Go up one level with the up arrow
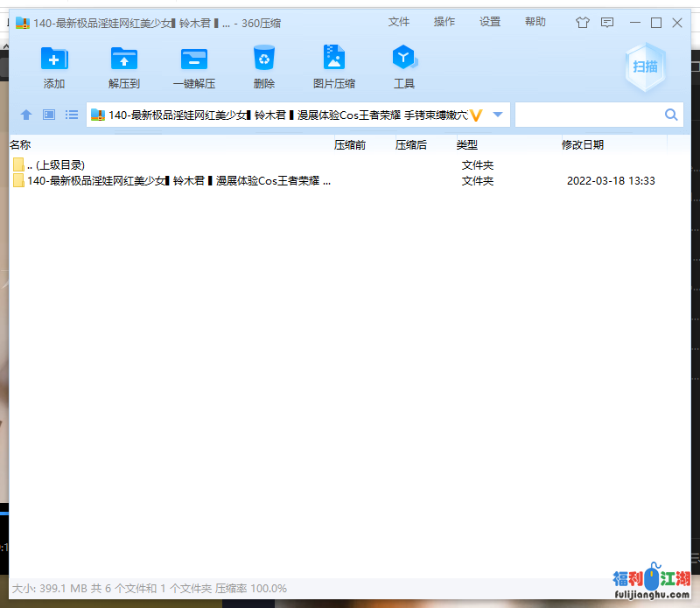Screen dimensions: 700x608 click(x=26, y=115)
